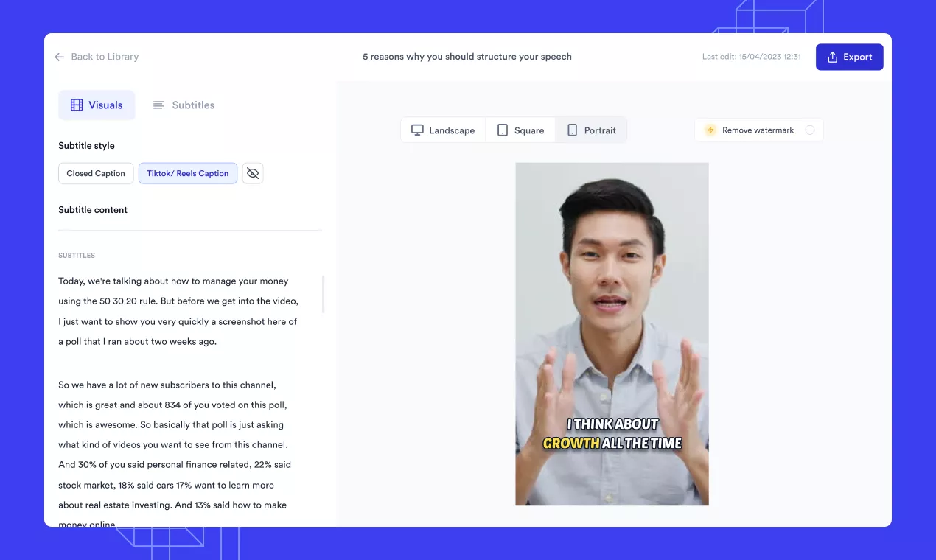Select Tiktok/ Reels Caption style
This screenshot has width=936, height=560.
coord(187,173)
